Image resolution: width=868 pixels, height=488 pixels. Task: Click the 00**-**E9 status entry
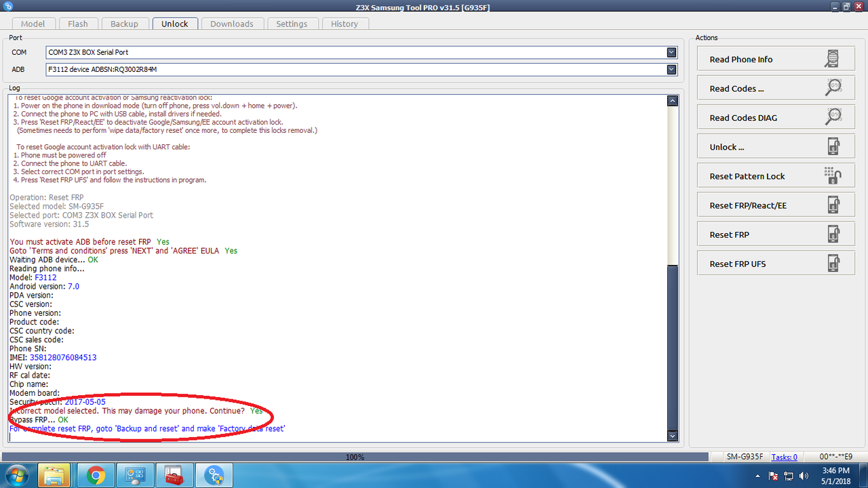pyautogui.click(x=836, y=457)
